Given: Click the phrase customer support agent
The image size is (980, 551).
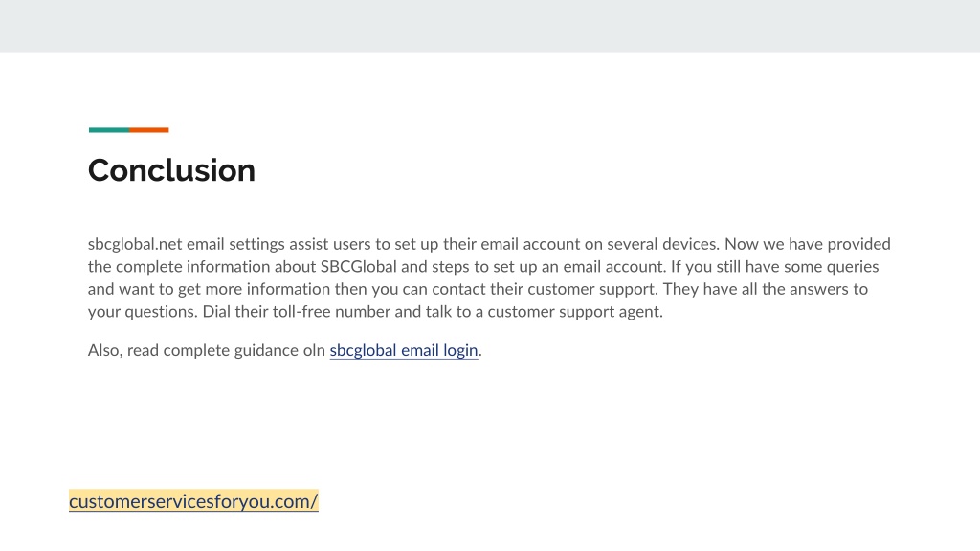Looking at the screenshot, I should (x=574, y=311).
